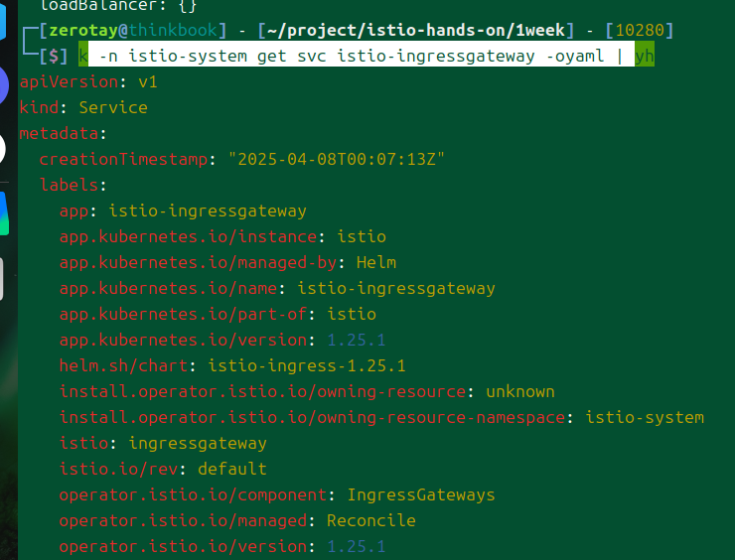735x560 pixels.
Task: Click the "2025-04-08T00:07:13Z" timestamp value
Action: [x=336, y=159]
